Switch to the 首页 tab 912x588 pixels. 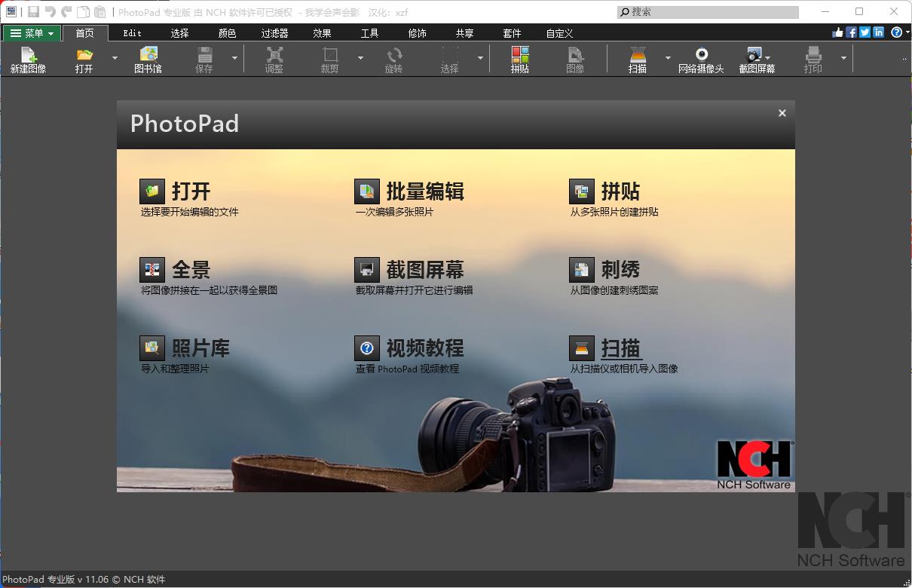pyautogui.click(x=85, y=33)
